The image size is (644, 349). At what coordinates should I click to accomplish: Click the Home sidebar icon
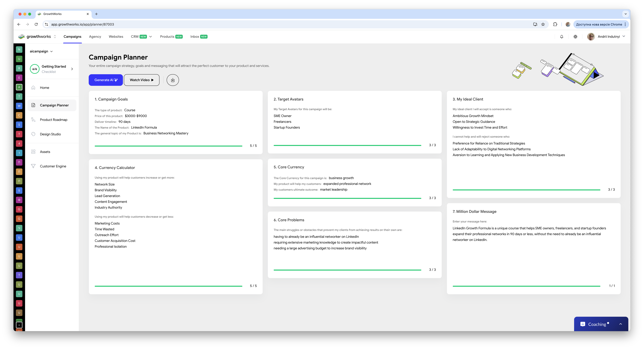[x=33, y=87]
